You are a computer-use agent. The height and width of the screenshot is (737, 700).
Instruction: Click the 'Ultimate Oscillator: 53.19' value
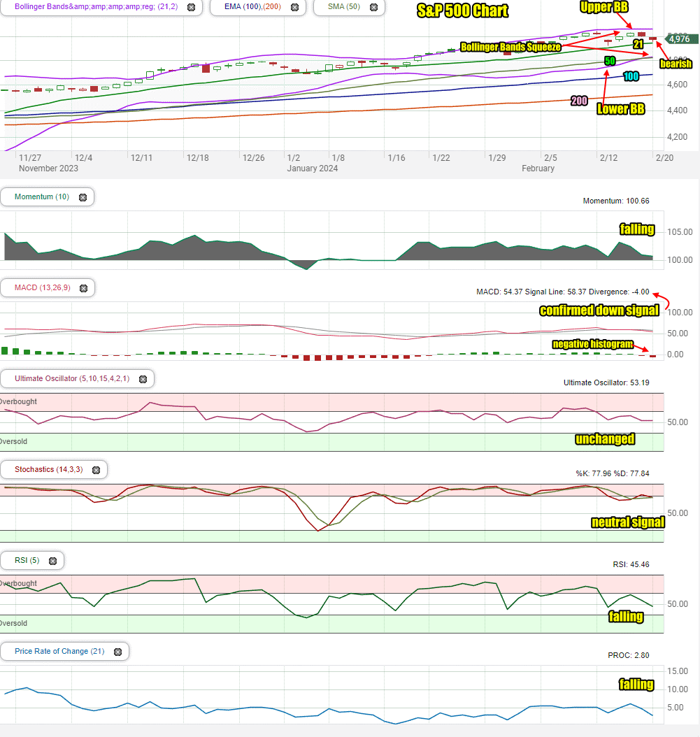click(606, 382)
